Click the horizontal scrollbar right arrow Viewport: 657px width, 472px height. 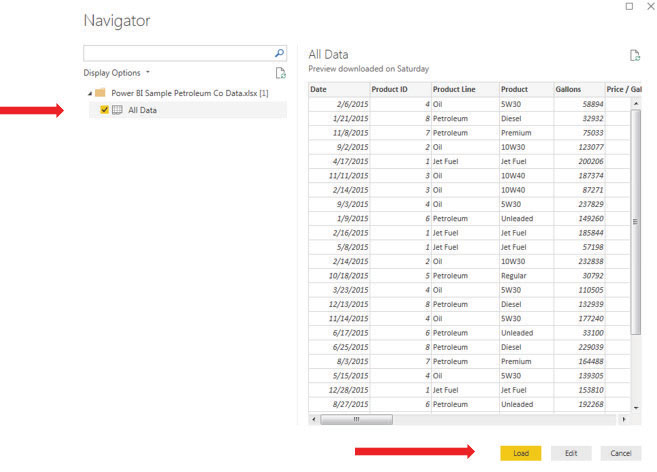click(624, 419)
